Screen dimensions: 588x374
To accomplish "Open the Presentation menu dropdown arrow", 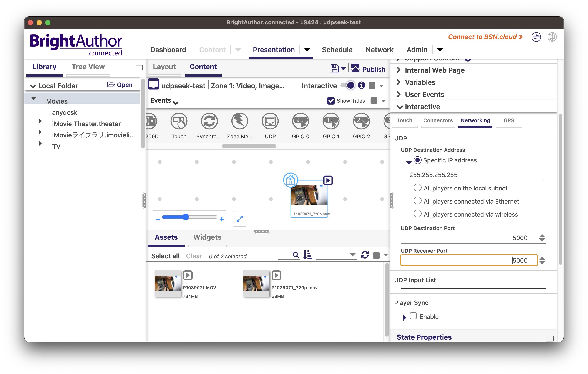I will click(x=307, y=50).
